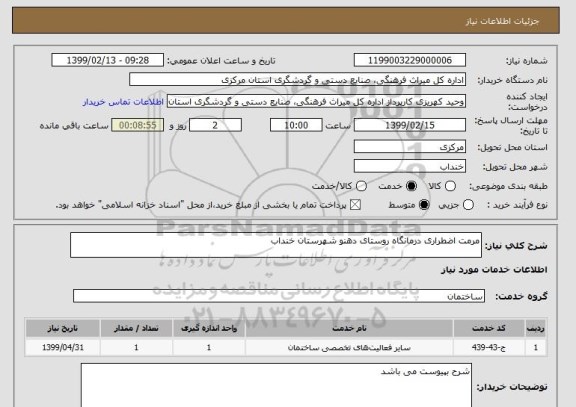
Task: Click the نوع فرآیند خرید label
Action: click(x=517, y=205)
